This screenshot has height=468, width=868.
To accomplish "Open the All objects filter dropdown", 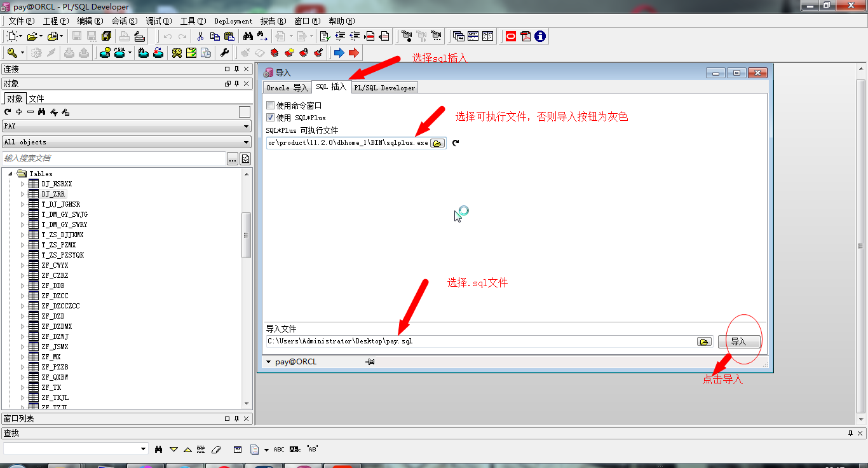I will coord(247,142).
